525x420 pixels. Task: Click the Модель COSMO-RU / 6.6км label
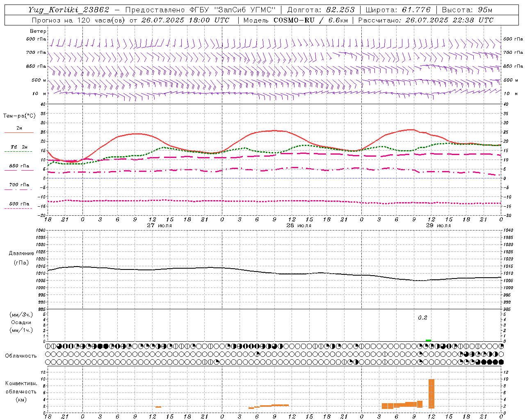296,20
